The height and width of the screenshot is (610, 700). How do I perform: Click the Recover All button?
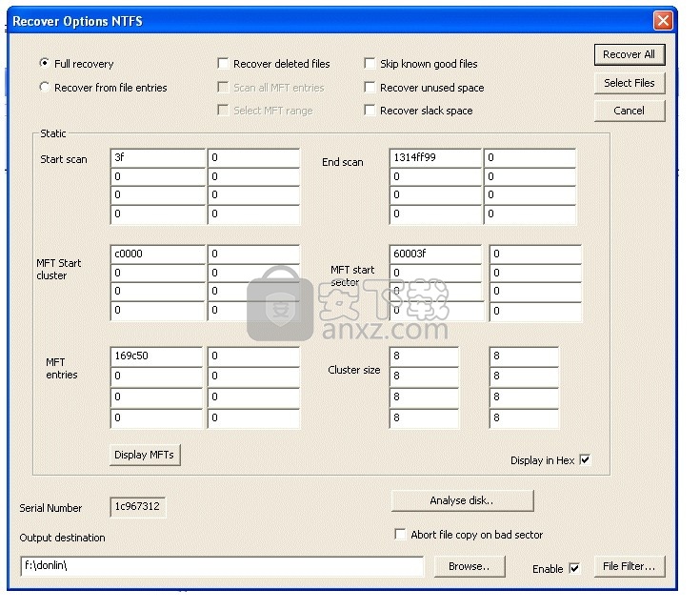629,54
